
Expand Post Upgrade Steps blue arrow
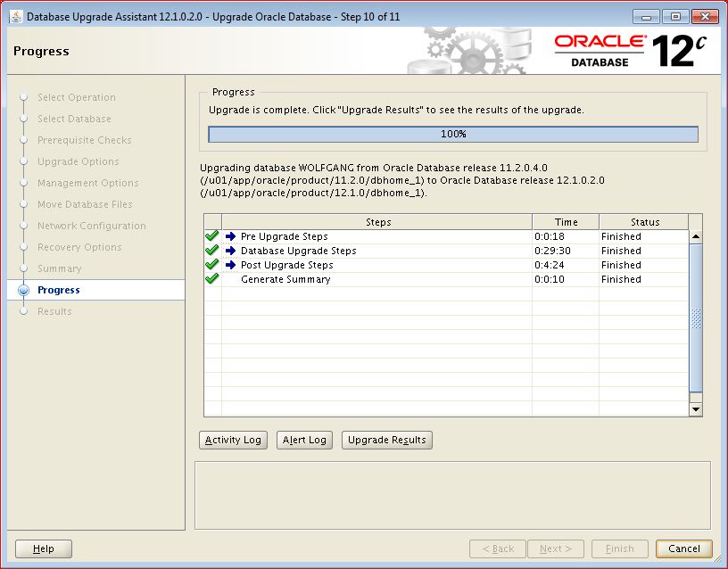[x=230, y=265]
